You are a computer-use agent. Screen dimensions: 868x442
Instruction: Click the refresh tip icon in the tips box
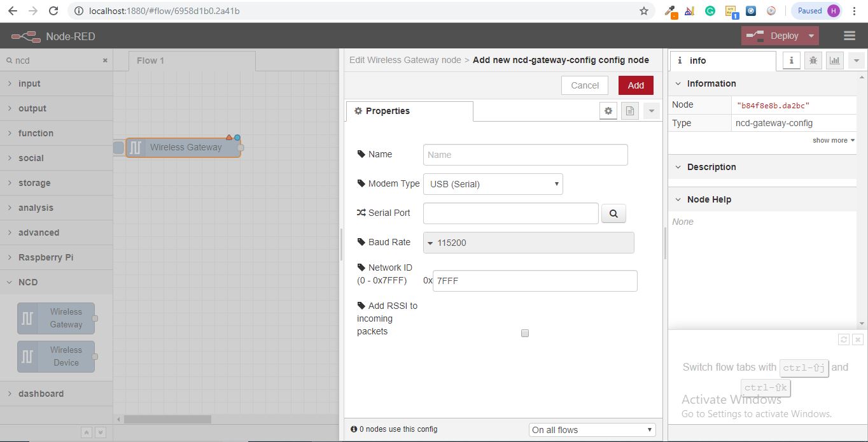[x=844, y=339]
